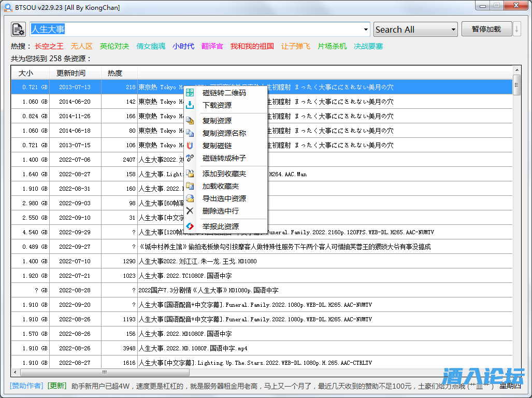Click the 长空之王 hot search link
Image resolution: width=532 pixels, height=398 pixels.
[x=49, y=46]
